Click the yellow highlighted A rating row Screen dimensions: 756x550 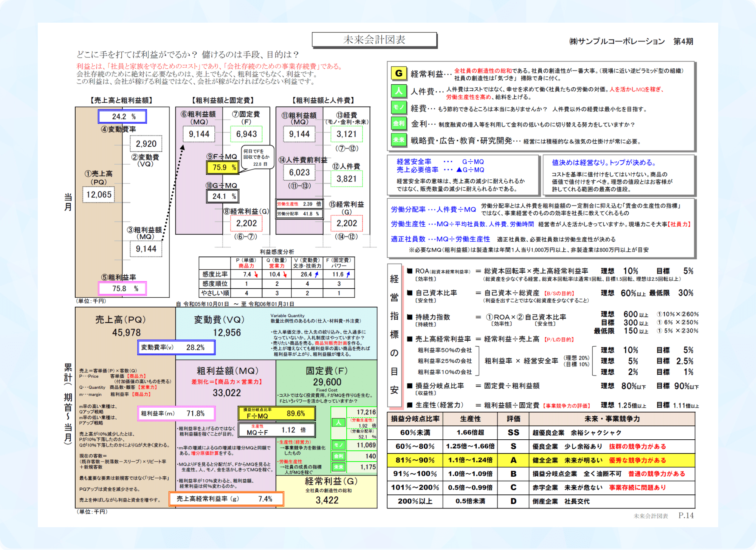541,460
